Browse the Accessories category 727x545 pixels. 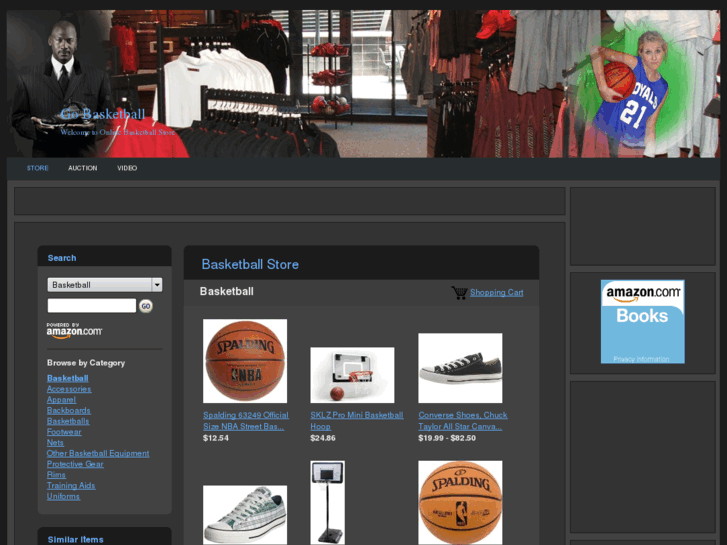[69, 389]
